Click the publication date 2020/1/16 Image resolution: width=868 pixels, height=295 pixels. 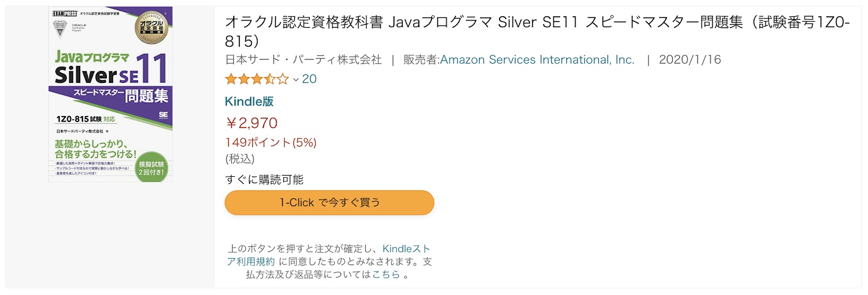pyautogui.click(x=690, y=60)
